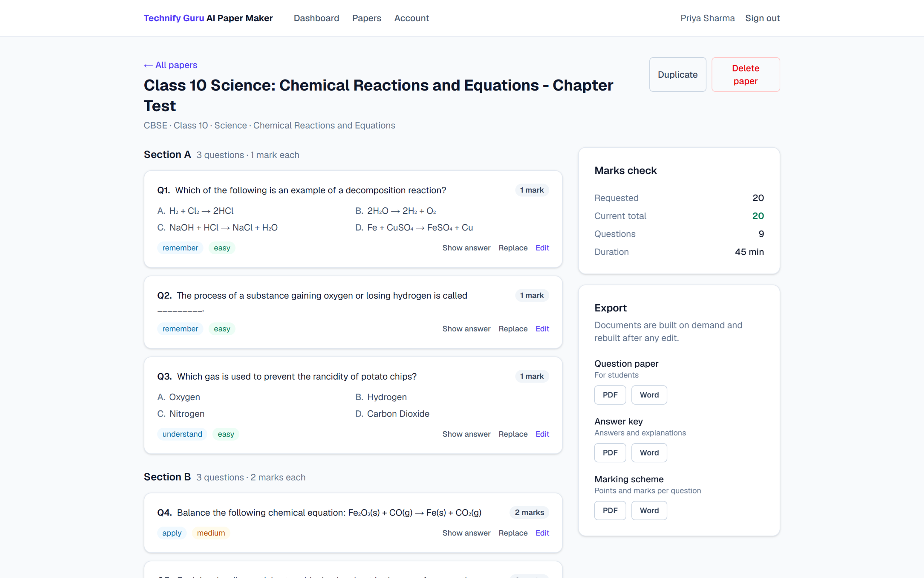
Task: Export Marking scheme as Word
Action: (x=649, y=510)
